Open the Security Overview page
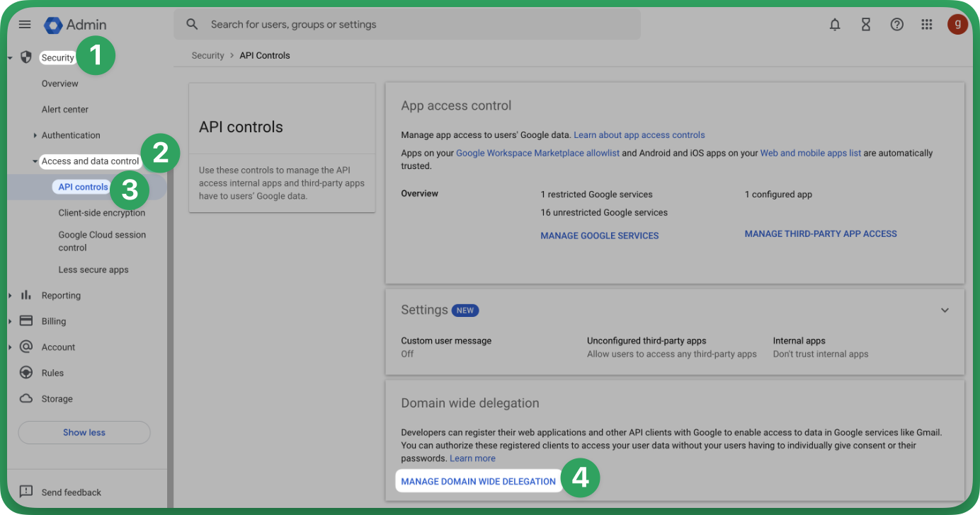Screen dimensions: 980x515 [59, 83]
